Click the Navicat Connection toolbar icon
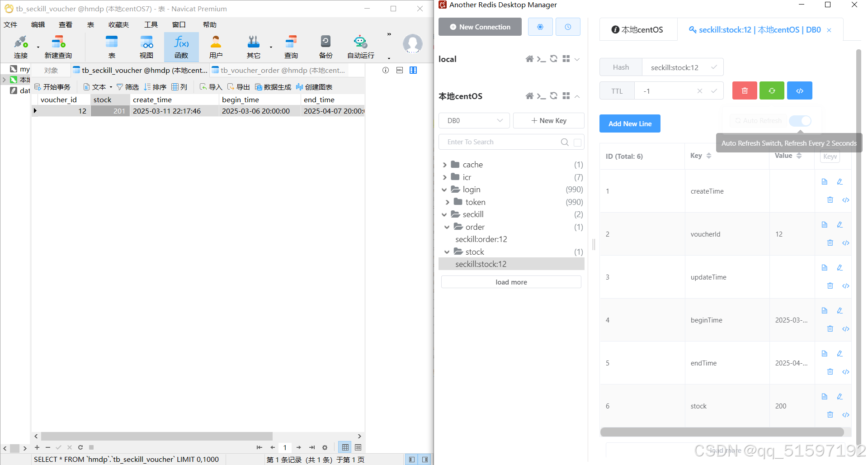The image size is (868, 465). pyautogui.click(x=21, y=47)
